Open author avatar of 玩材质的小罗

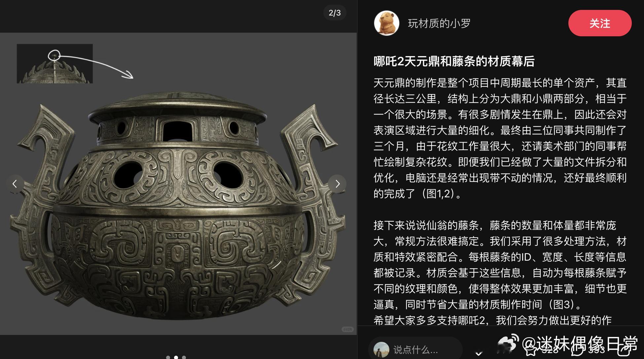click(x=387, y=23)
